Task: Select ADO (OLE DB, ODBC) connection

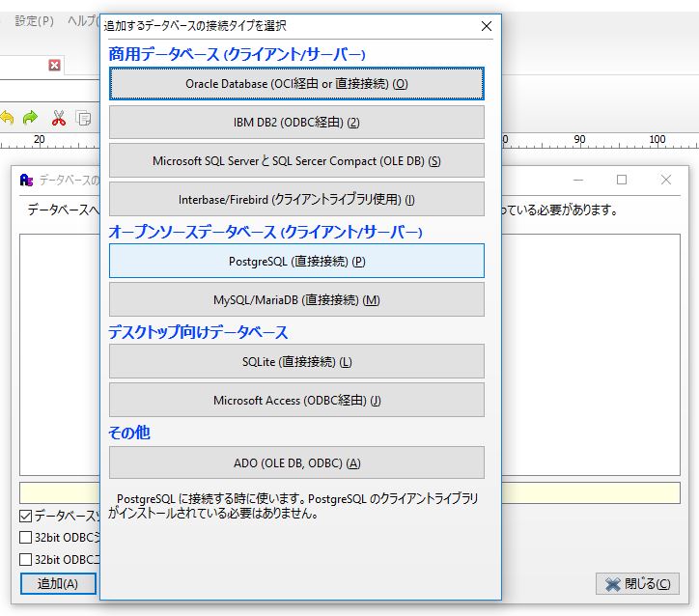Action: [x=296, y=462]
